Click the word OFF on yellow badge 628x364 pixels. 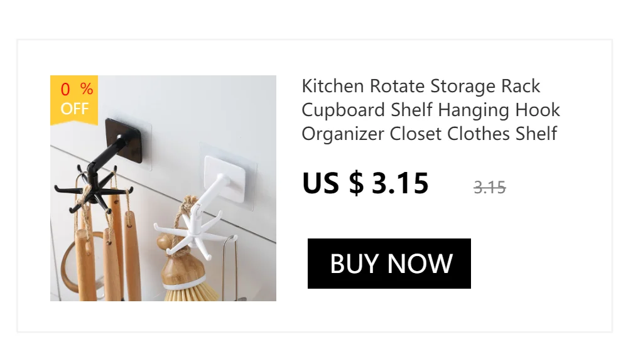(75, 109)
